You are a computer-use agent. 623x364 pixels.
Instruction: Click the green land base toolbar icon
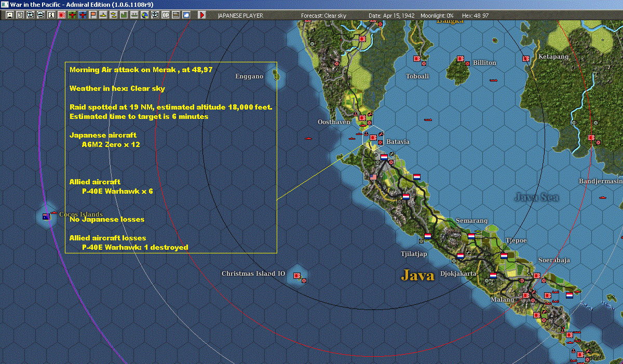click(124, 15)
